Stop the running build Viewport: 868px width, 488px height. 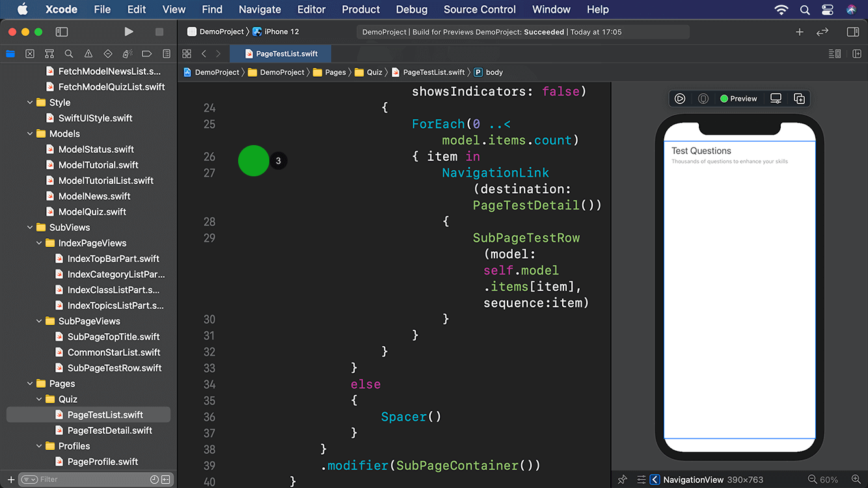pos(159,32)
